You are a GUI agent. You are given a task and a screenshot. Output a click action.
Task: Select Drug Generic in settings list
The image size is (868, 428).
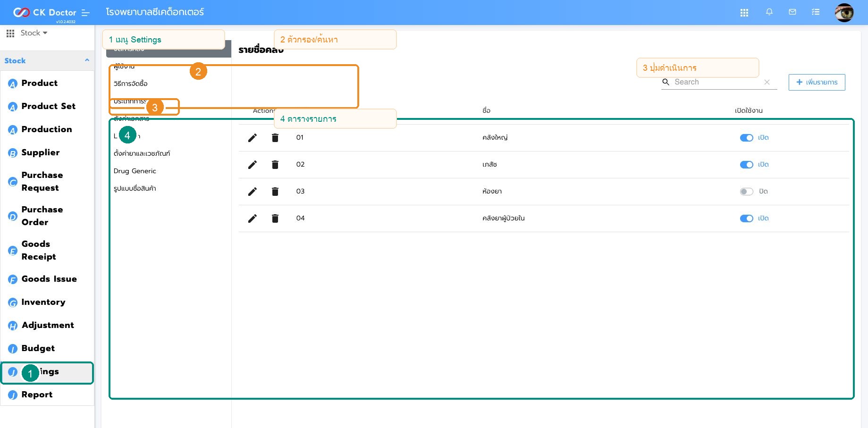135,171
